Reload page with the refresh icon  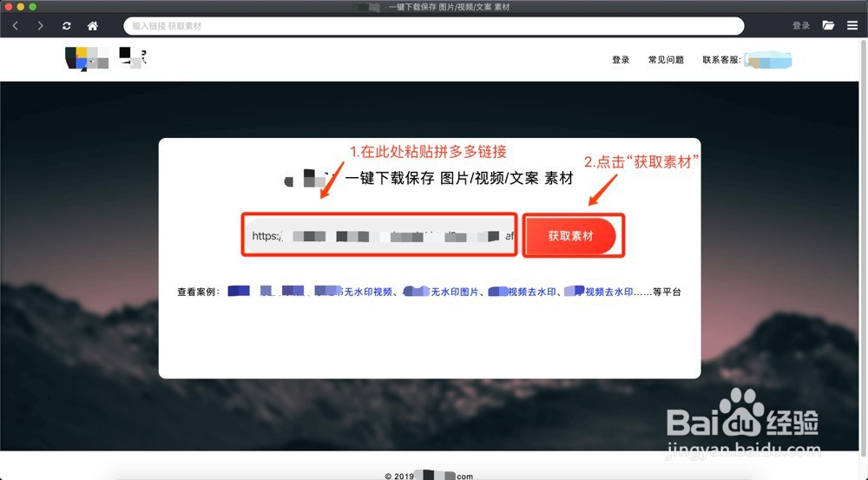click(x=67, y=25)
